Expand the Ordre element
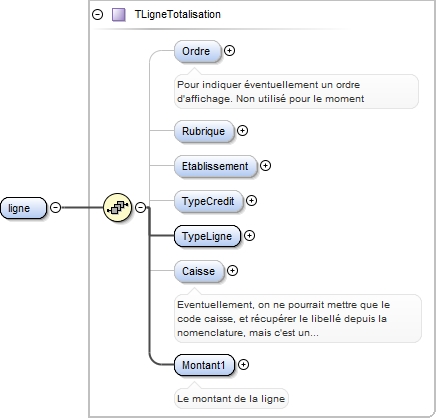Viewport: 437px width, 419px height. tap(229, 50)
